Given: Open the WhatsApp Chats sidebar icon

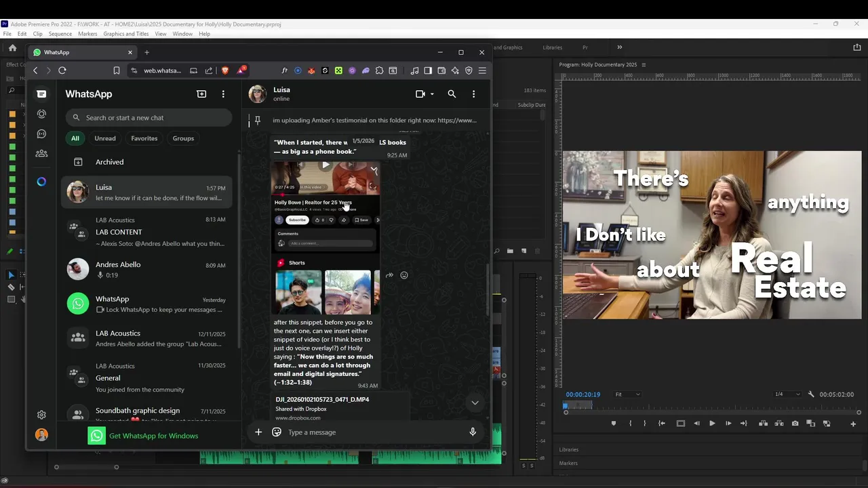Looking at the screenshot, I should [x=41, y=94].
